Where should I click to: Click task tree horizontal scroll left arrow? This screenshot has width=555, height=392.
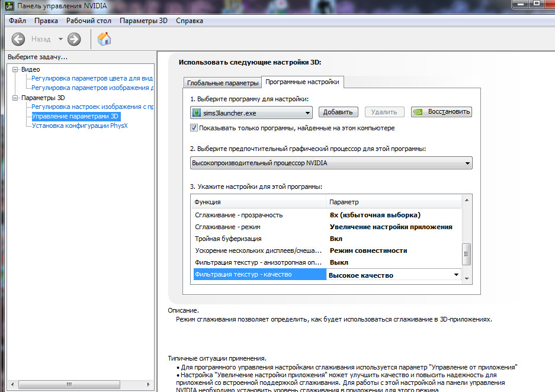(13, 384)
